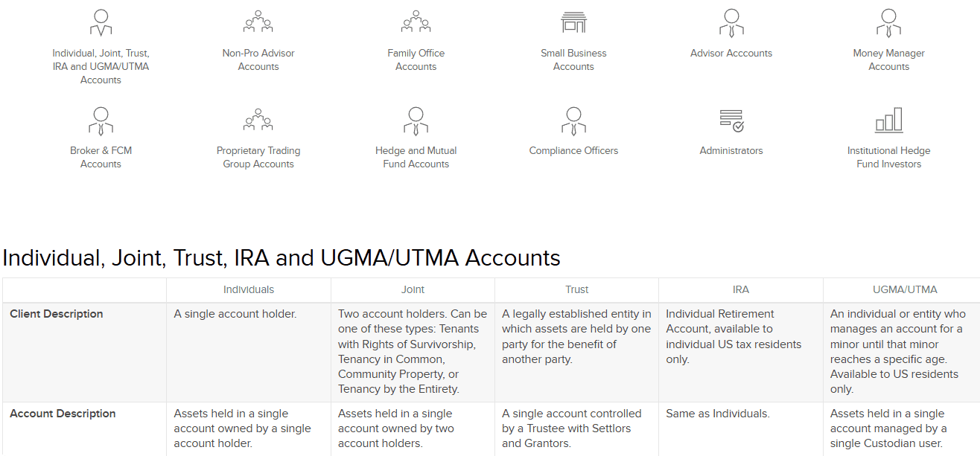
Task: Select the Compliance Officers icon
Action: [x=573, y=120]
